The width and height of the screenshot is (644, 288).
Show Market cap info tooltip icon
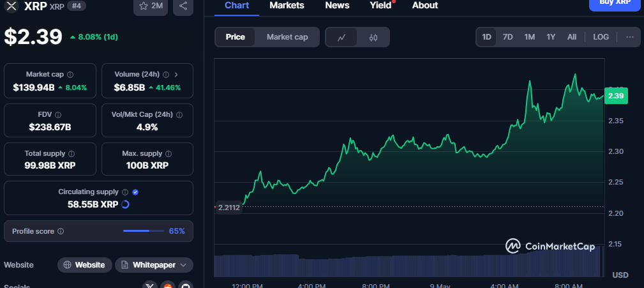click(70, 75)
